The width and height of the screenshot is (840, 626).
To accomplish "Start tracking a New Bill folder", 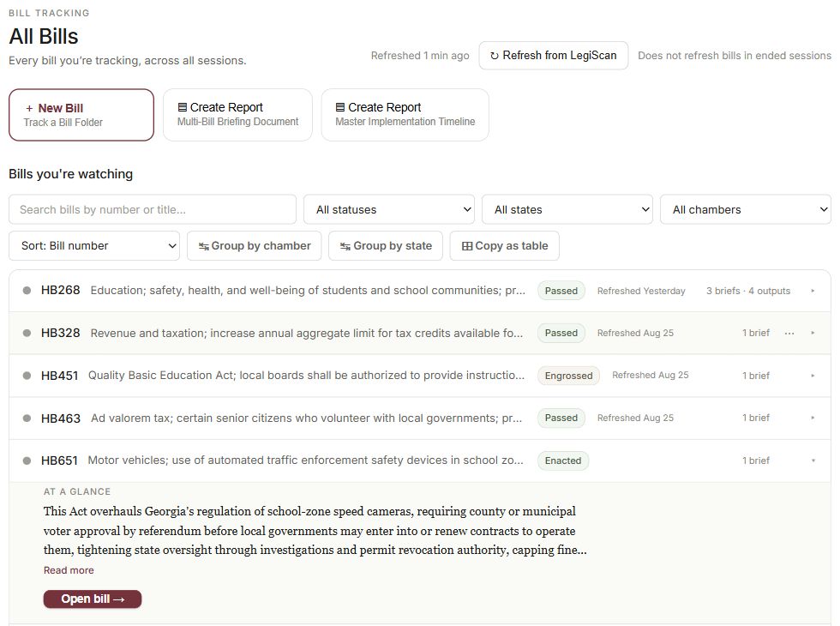I will click(x=81, y=115).
